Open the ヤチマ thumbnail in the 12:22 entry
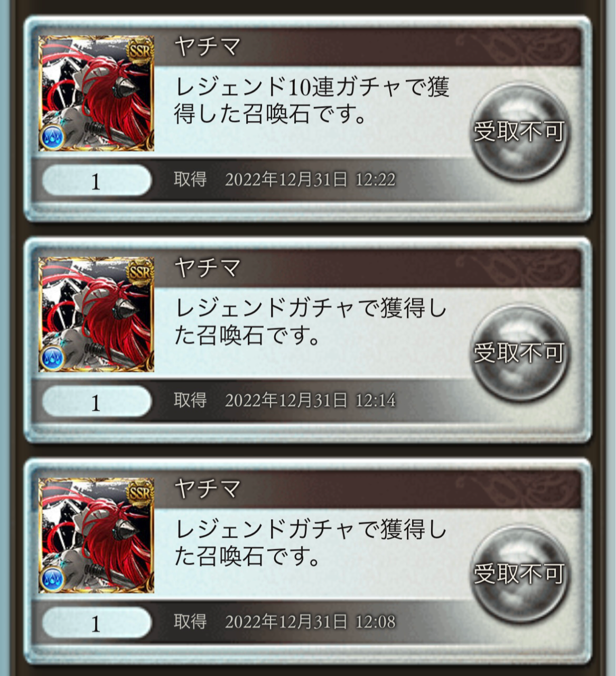 96,93
